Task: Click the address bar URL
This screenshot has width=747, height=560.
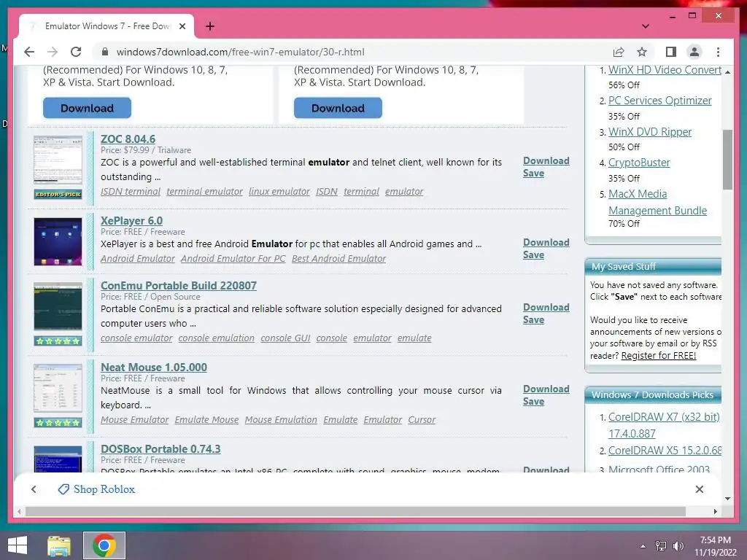Action: point(241,52)
